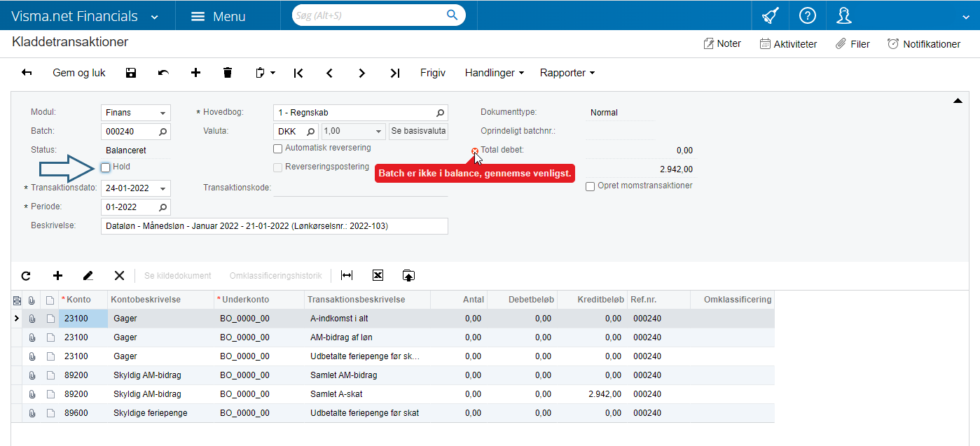
Task: Open the Handlinger menu
Action: pos(494,73)
